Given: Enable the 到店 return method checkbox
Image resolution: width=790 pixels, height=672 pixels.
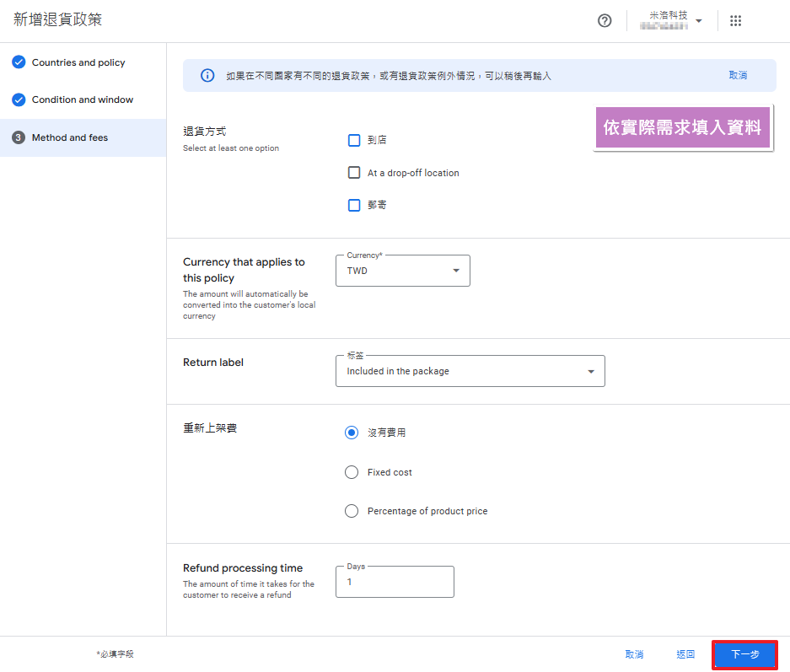Looking at the screenshot, I should (354, 140).
